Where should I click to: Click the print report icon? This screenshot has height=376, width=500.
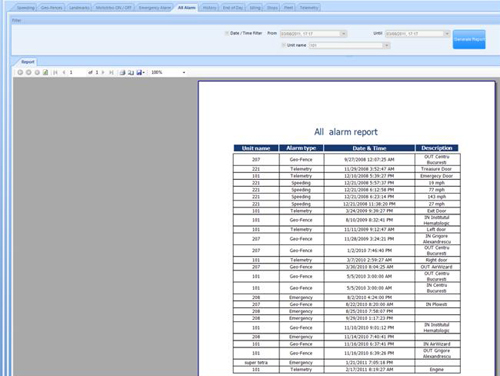click(x=122, y=72)
